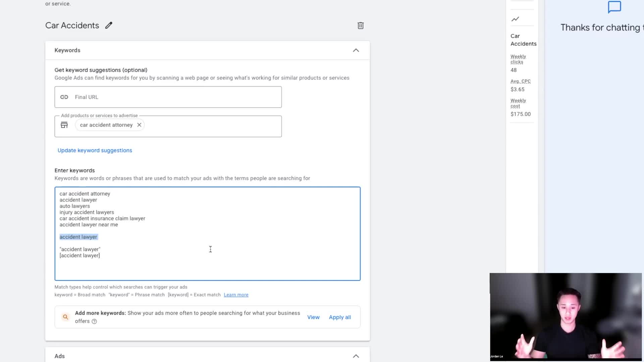644x362 pixels.
Task: Click the link icon in Final URL field
Action: pos(64,97)
